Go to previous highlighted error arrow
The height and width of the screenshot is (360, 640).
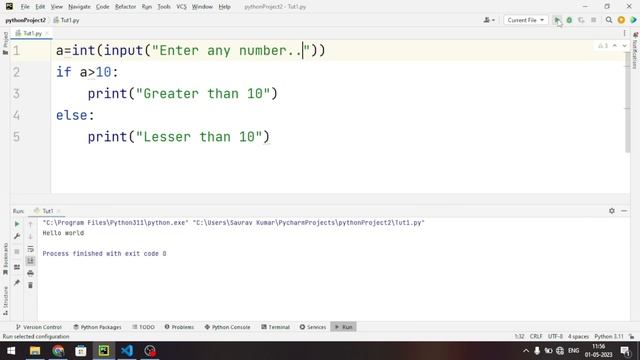[x=615, y=46]
